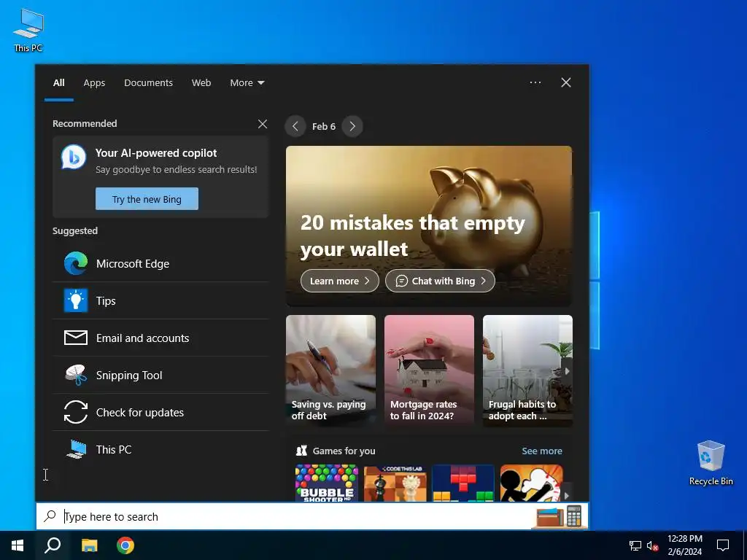
Task: Open the Frugal habits to adopt card
Action: 527,370
